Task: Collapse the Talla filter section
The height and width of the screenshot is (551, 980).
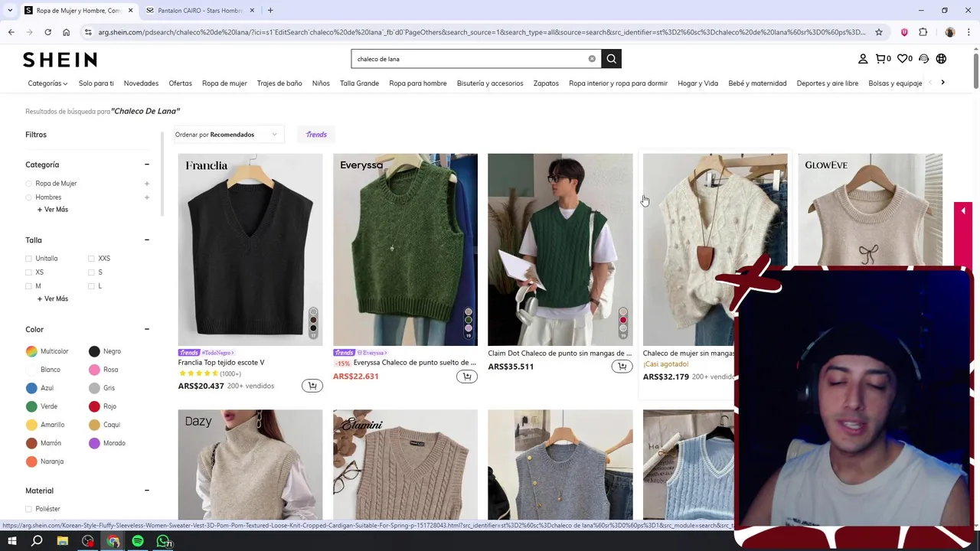Action: [x=146, y=240]
